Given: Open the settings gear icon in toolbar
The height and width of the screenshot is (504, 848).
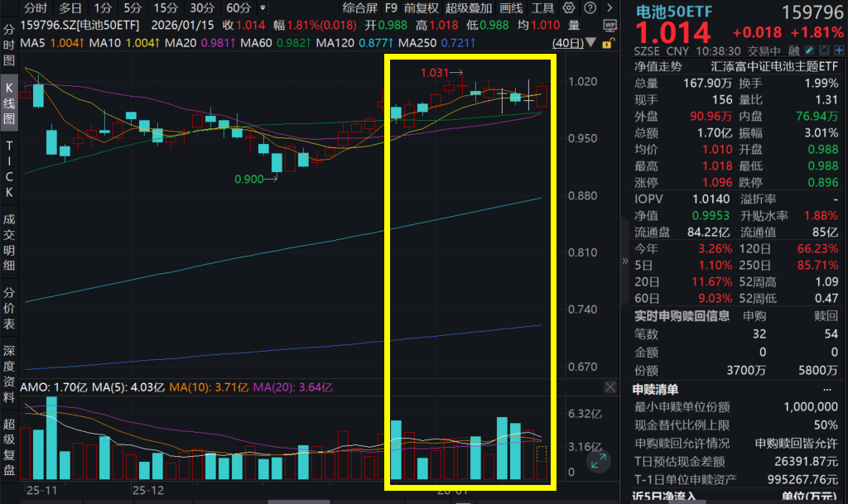Looking at the screenshot, I should point(568,7).
